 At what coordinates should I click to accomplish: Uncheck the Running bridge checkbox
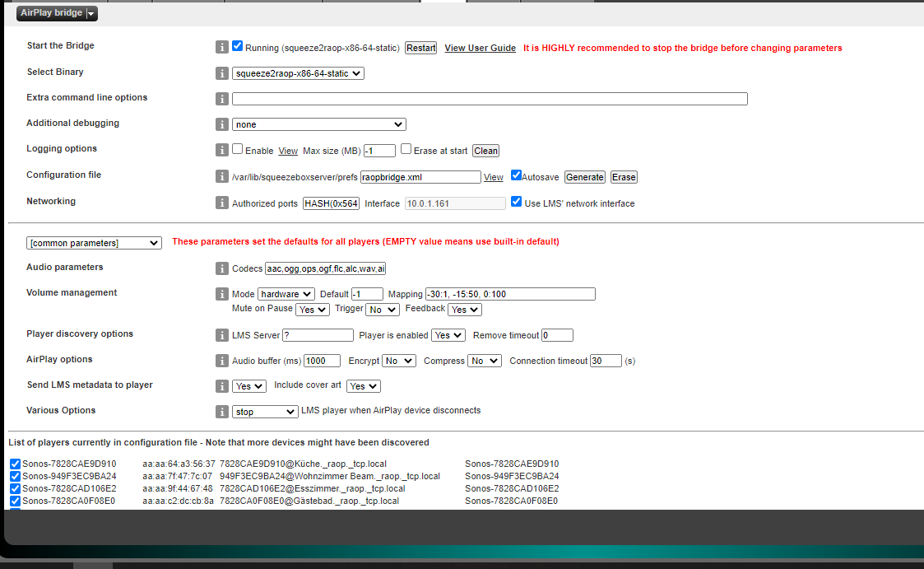click(x=238, y=46)
